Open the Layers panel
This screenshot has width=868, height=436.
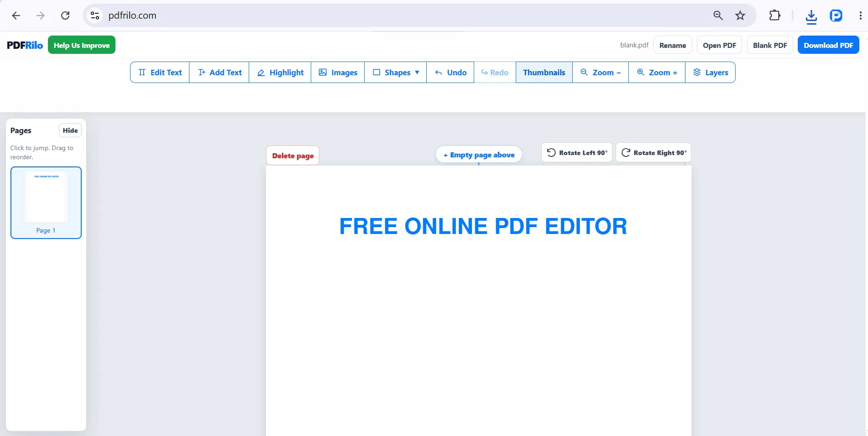[x=711, y=73]
